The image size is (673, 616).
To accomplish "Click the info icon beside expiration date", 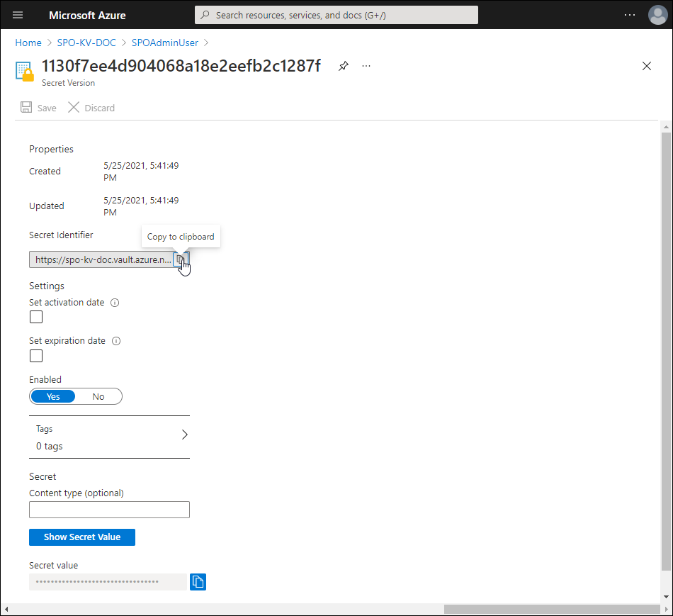I will [116, 341].
